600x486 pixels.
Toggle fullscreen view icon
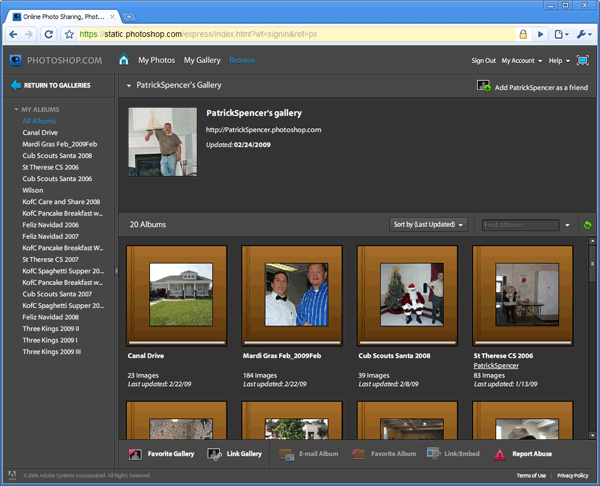[582, 60]
